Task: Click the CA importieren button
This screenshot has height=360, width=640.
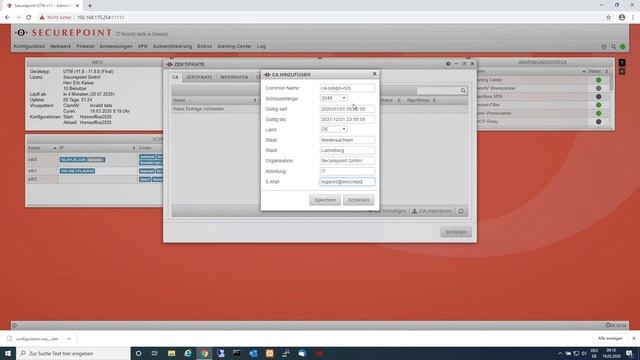Action: [432, 211]
